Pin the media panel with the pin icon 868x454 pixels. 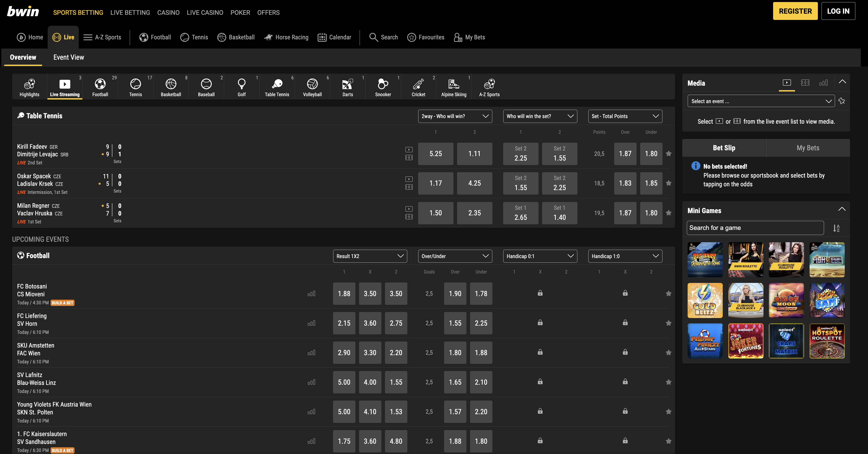click(842, 101)
